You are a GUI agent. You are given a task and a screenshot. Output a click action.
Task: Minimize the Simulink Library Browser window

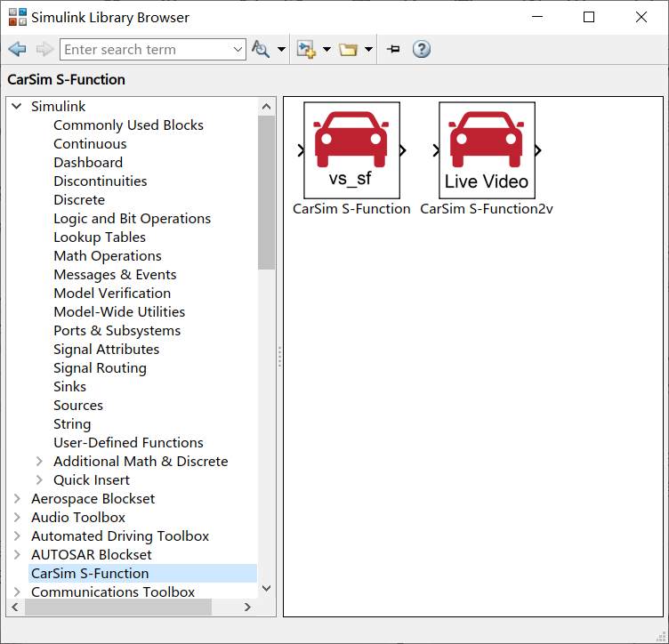click(537, 17)
